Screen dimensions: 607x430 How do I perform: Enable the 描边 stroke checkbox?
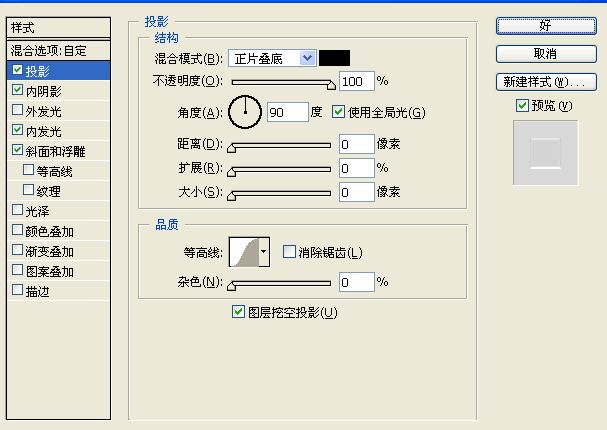17,290
